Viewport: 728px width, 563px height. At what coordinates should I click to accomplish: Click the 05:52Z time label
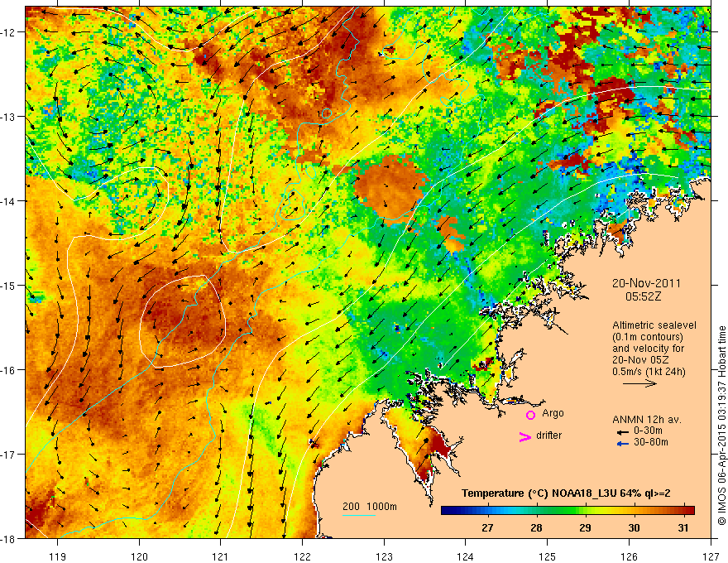[643, 296]
